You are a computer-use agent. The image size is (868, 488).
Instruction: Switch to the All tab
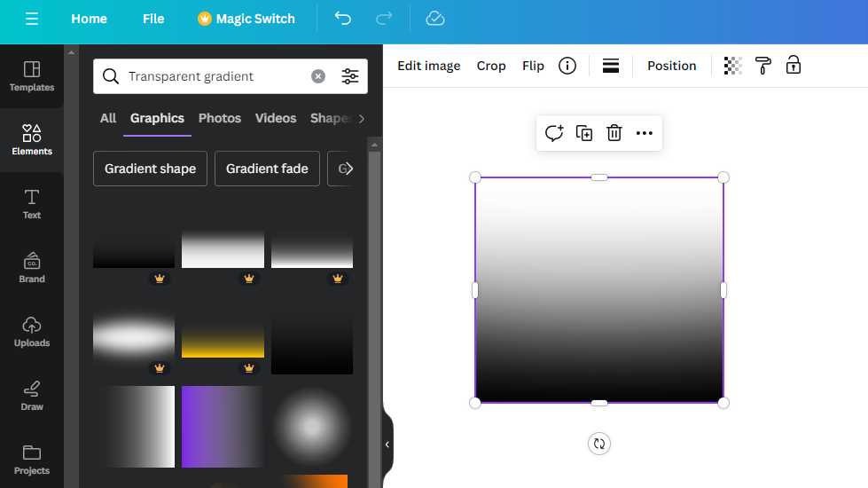point(108,119)
